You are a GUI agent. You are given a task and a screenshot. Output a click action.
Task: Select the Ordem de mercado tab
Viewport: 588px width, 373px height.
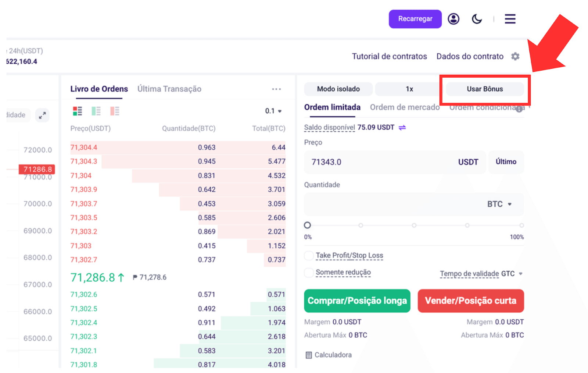(x=405, y=107)
